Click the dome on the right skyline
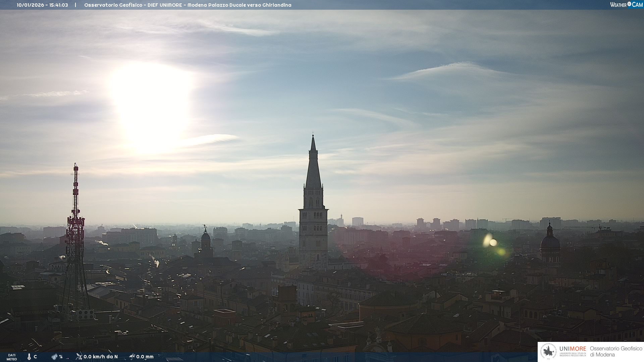Image resolution: width=644 pixels, height=362 pixels. click(x=550, y=242)
